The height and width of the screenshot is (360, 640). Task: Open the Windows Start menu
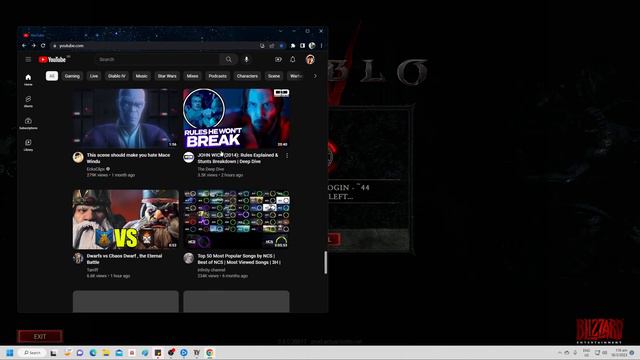coord(10,353)
